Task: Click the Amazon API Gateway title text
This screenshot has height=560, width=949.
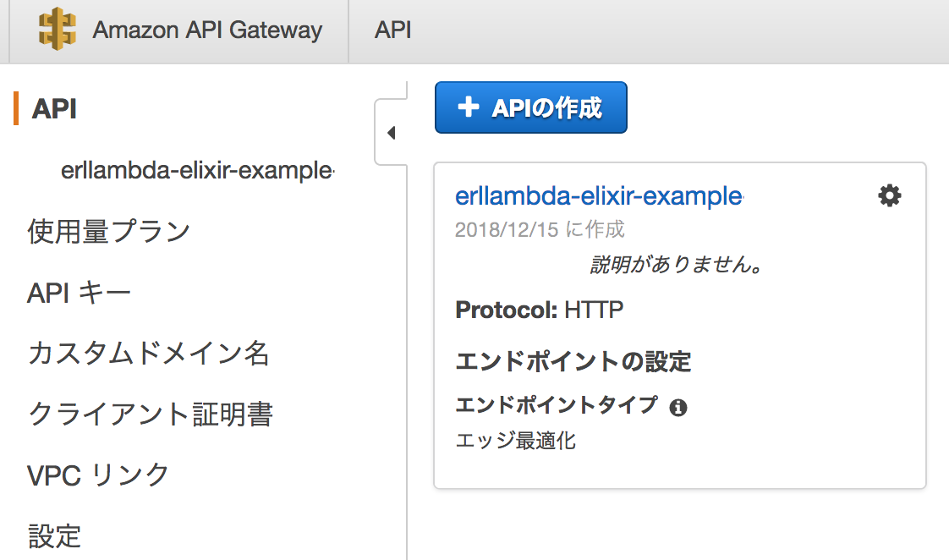Action: coord(207,30)
